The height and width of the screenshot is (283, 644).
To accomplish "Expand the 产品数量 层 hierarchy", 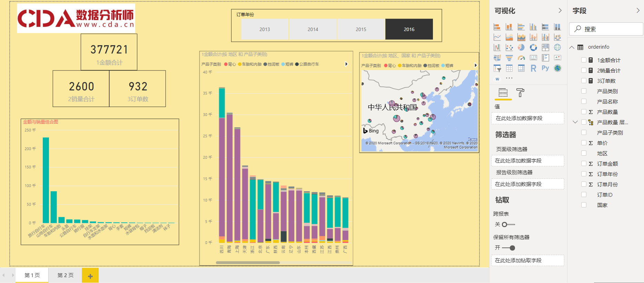I will (x=575, y=122).
